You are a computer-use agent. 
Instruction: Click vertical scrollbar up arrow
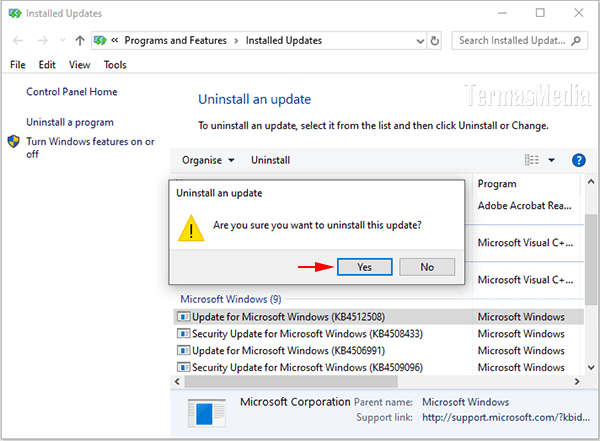(591, 182)
